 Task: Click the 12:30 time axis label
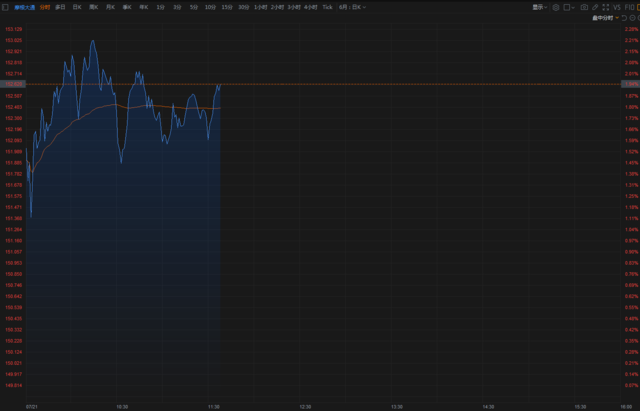[305, 407]
